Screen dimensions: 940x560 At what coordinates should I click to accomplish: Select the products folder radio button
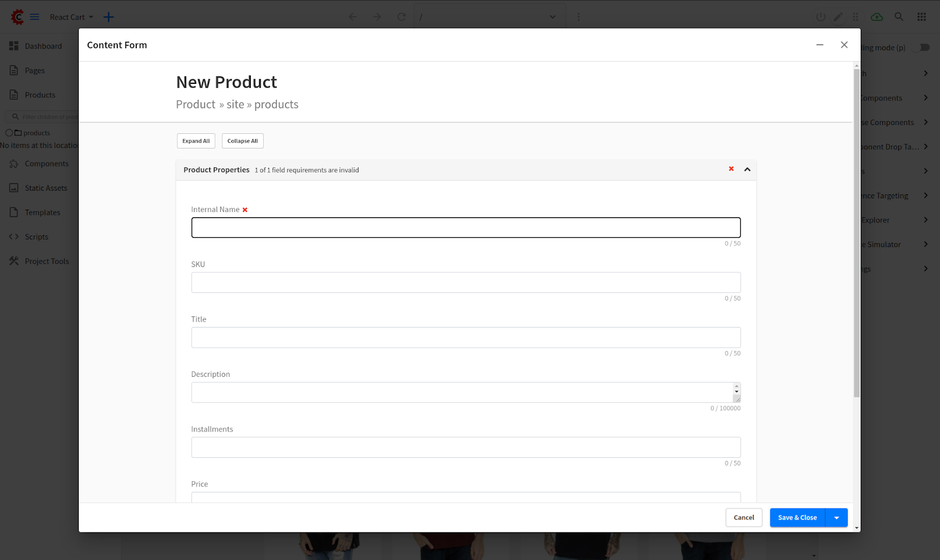(9, 133)
